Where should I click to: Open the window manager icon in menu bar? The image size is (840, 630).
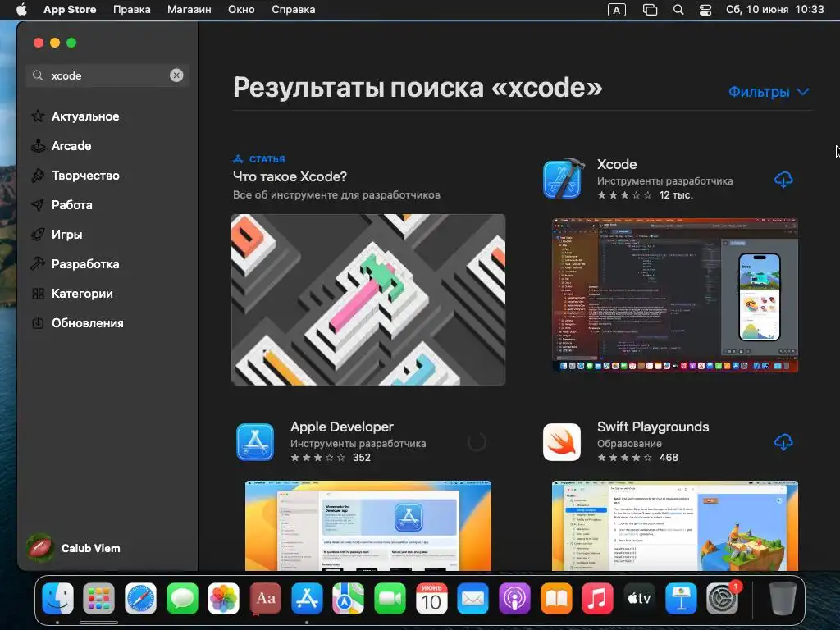(650, 10)
